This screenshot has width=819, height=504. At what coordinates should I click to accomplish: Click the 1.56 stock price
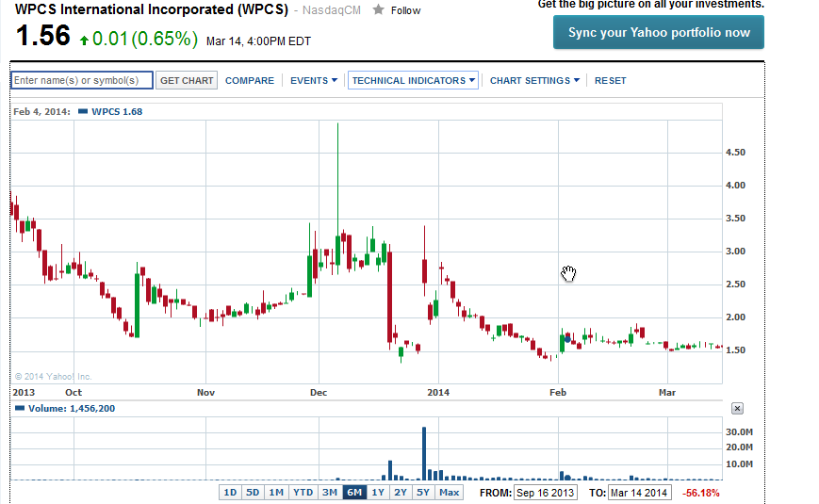pyautogui.click(x=42, y=36)
